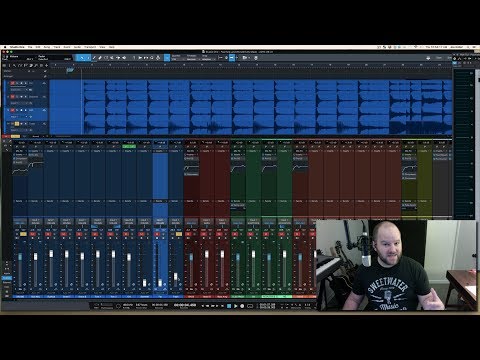Screen dimensions: 480x360
Task: Select the Bend tool in the toolbar
Action: (x=118, y=58)
